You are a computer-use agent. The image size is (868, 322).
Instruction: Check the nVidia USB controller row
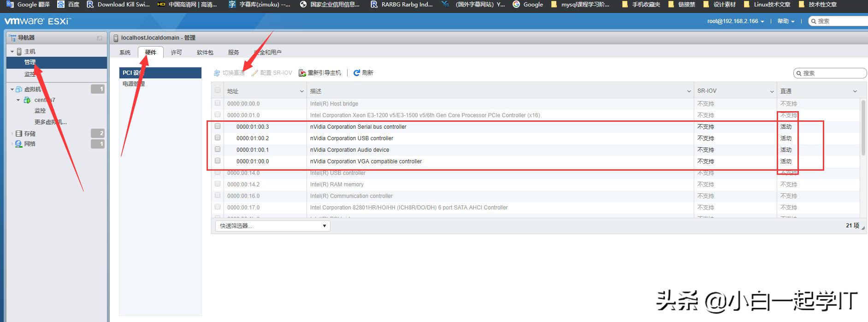click(218, 137)
